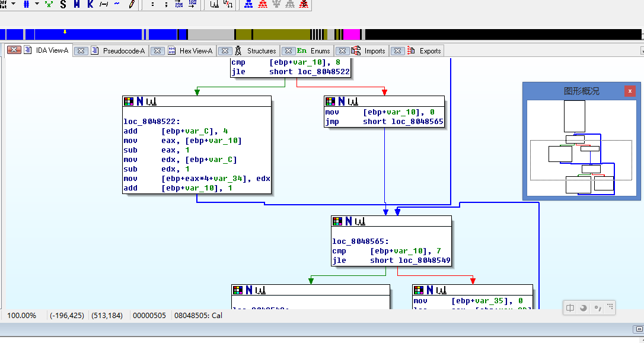Close the Imports tab
This screenshot has width=644, height=343.
[x=342, y=51]
